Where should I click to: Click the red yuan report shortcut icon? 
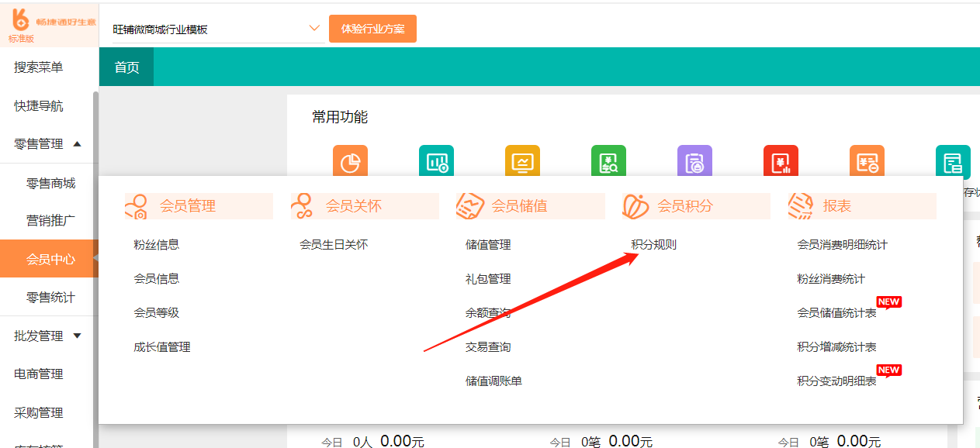point(781,161)
